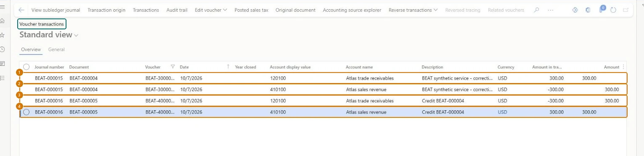Viewport: 644px width, 156px height.
Task: Click the Amount in transaction currency header
Action: pyautogui.click(x=547, y=67)
